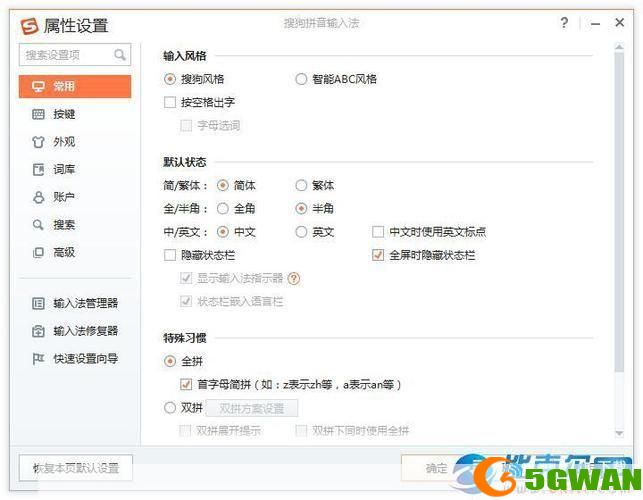Click the scrollbar down arrow
643x500 pixels.
click(619, 433)
